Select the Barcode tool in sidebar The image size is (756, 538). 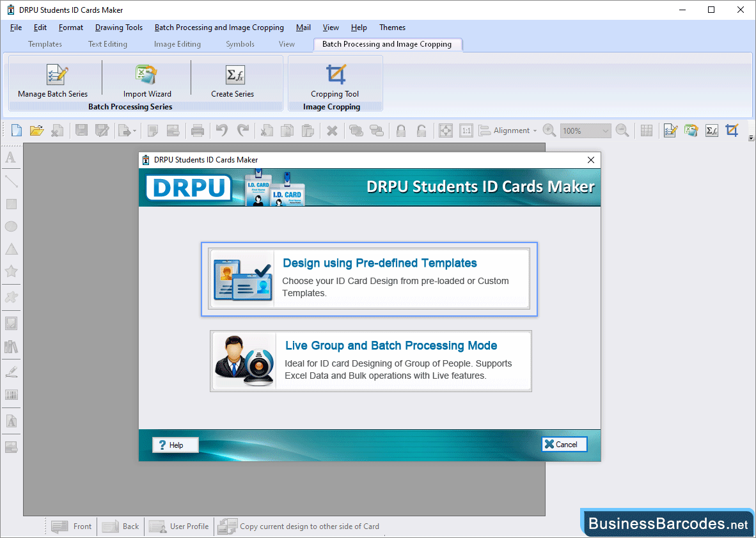[x=11, y=395]
